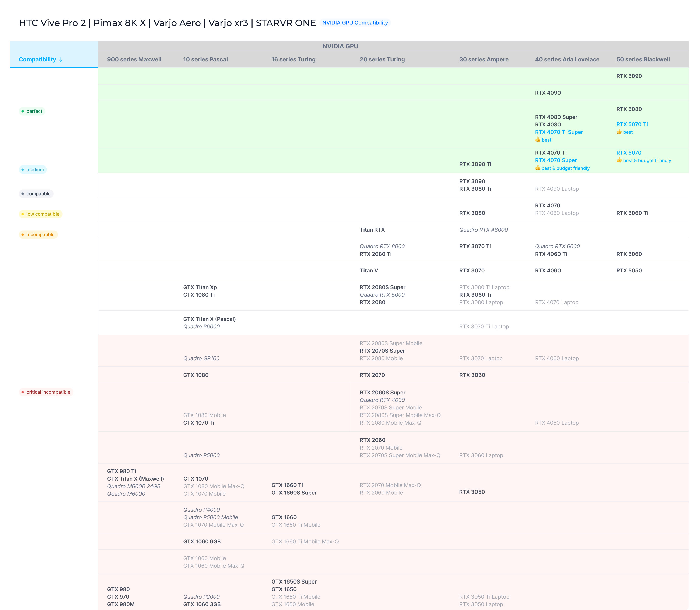The height and width of the screenshot is (610, 700).
Task: Click the GTX 1070 Ti entry
Action: pos(199,423)
